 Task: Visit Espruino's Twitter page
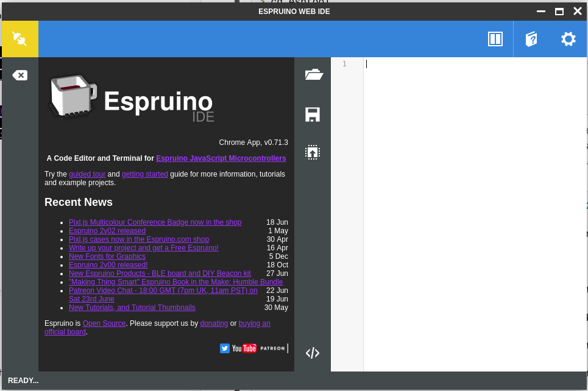tap(225, 348)
